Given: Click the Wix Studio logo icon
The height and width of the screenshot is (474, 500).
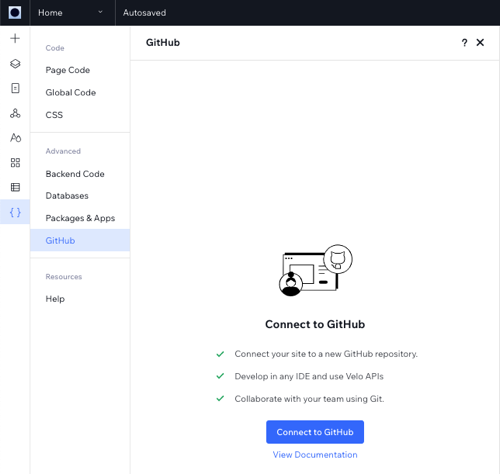Looking at the screenshot, I should point(15,13).
